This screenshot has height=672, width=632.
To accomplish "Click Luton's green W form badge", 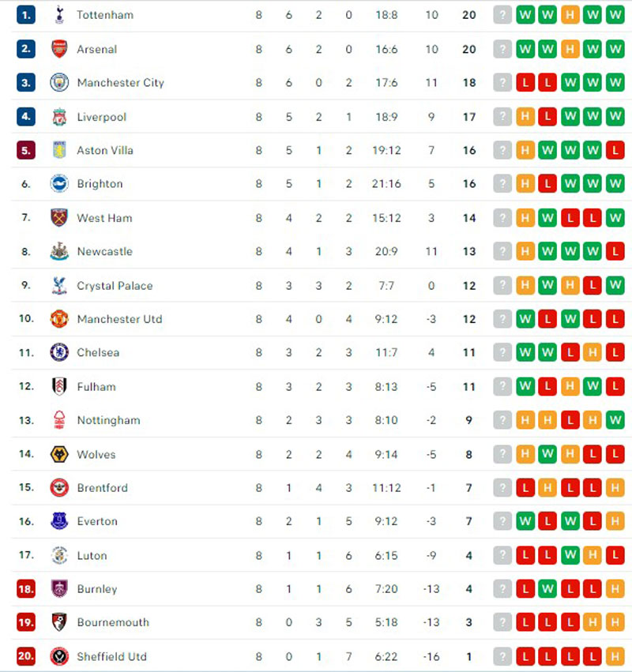I will point(570,555).
